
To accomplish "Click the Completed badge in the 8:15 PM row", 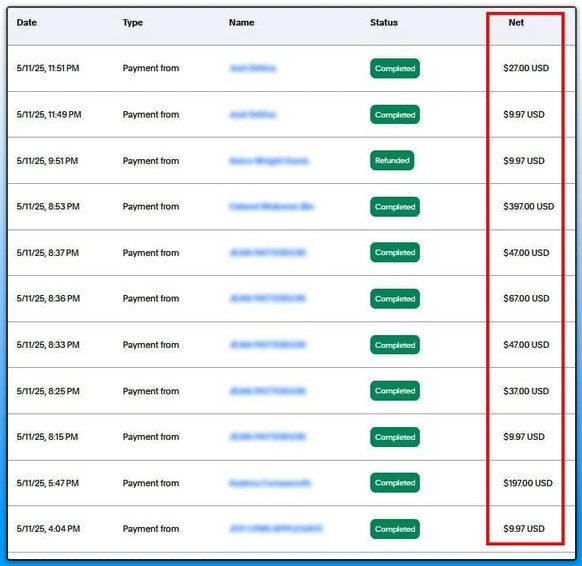I will coord(395,437).
